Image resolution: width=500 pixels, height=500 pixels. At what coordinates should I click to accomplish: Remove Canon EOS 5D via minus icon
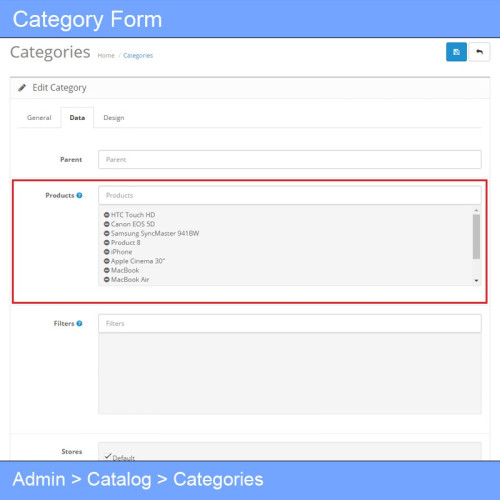107,224
